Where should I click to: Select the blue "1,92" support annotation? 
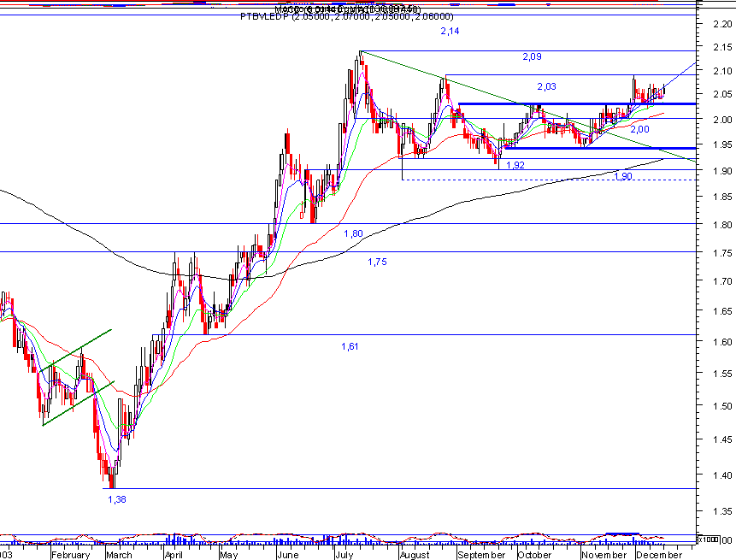point(515,165)
